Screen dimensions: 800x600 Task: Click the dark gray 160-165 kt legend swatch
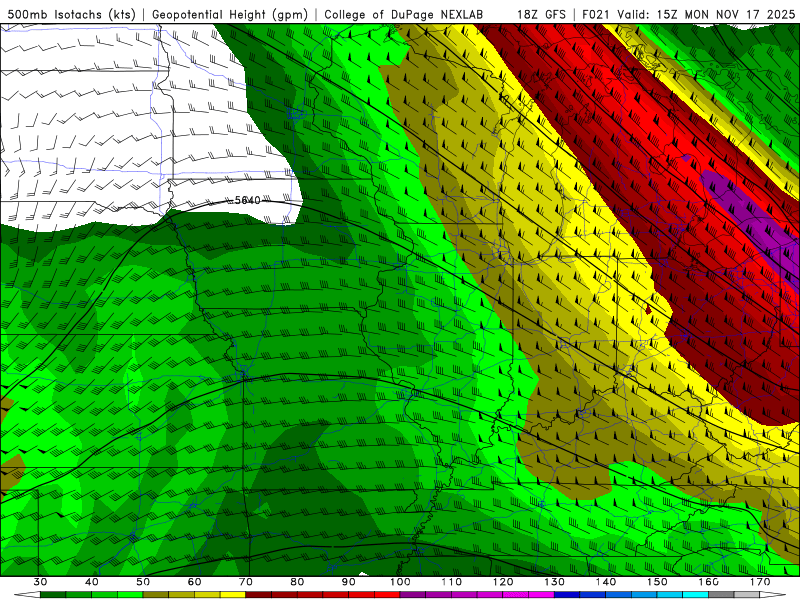pos(722,595)
